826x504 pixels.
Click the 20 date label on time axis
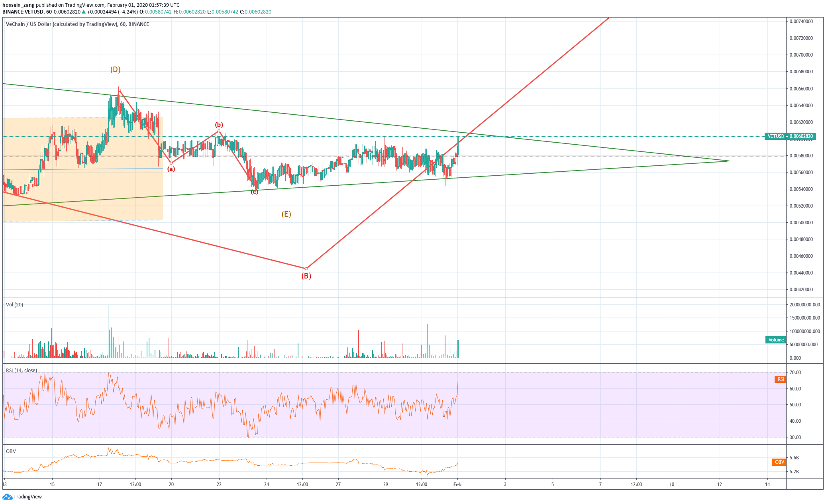171,484
